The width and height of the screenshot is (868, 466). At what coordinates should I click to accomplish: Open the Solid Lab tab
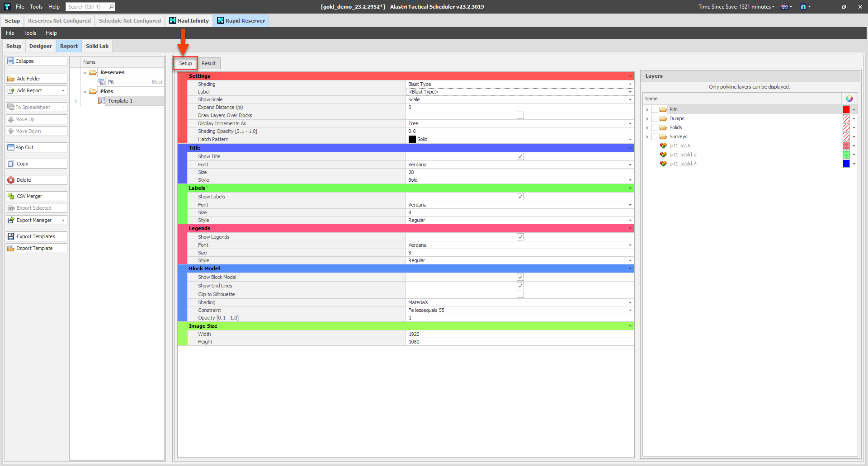point(97,46)
